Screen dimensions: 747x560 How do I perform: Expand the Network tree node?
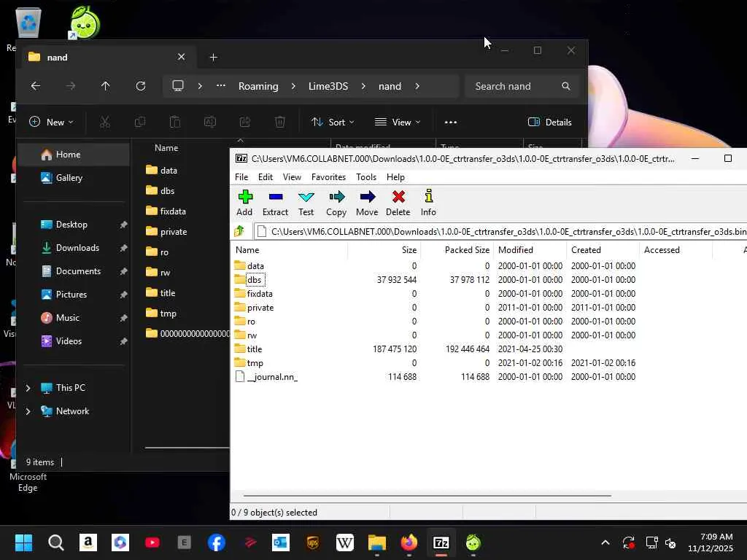click(28, 411)
